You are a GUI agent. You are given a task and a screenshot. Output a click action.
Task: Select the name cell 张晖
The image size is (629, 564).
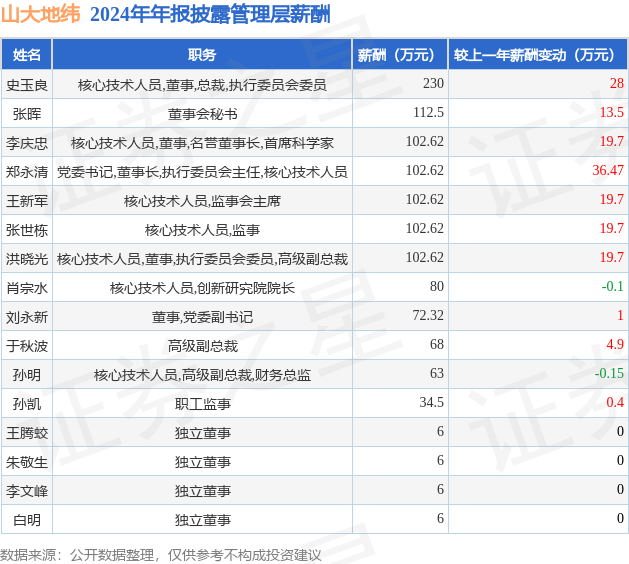pyautogui.click(x=27, y=114)
